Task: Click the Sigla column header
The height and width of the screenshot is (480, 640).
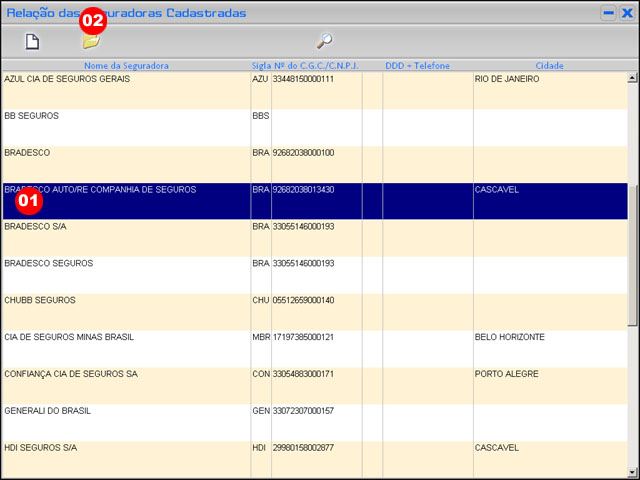Action: [260, 66]
